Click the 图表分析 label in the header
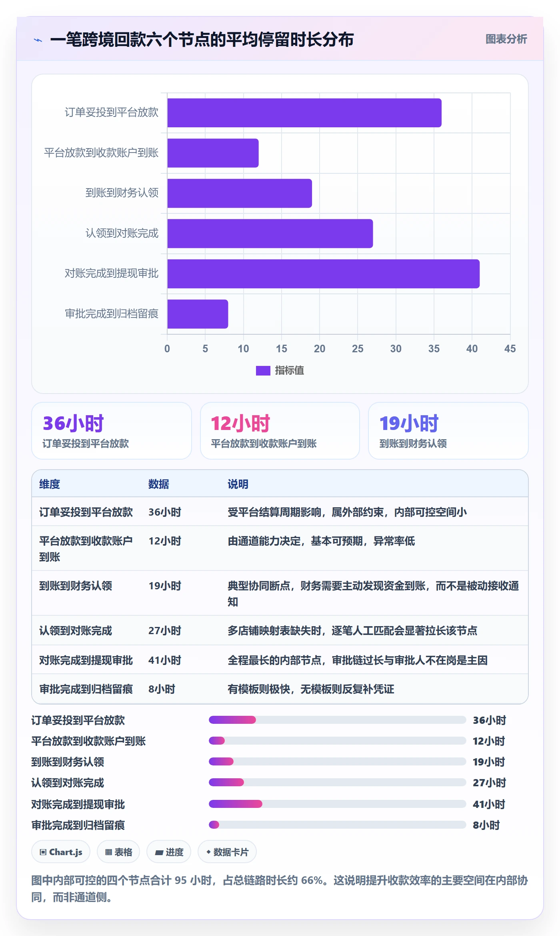Image resolution: width=560 pixels, height=936 pixels. [x=506, y=39]
